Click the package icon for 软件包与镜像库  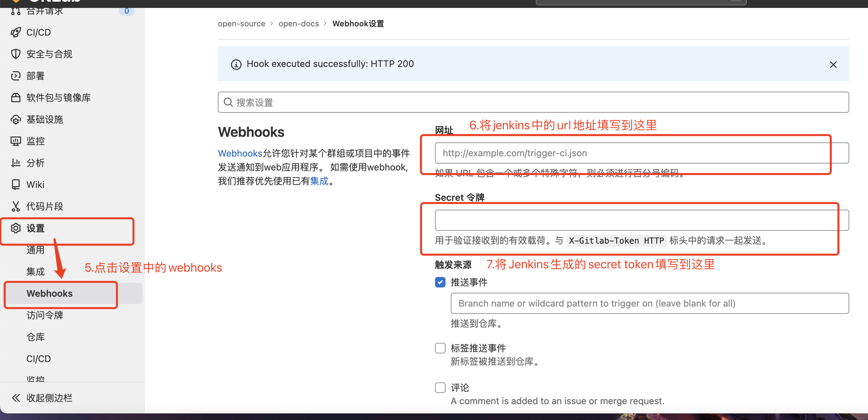15,98
